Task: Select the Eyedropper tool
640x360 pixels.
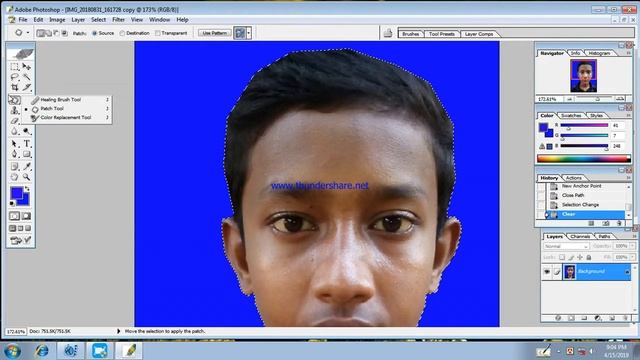Action: [27, 167]
